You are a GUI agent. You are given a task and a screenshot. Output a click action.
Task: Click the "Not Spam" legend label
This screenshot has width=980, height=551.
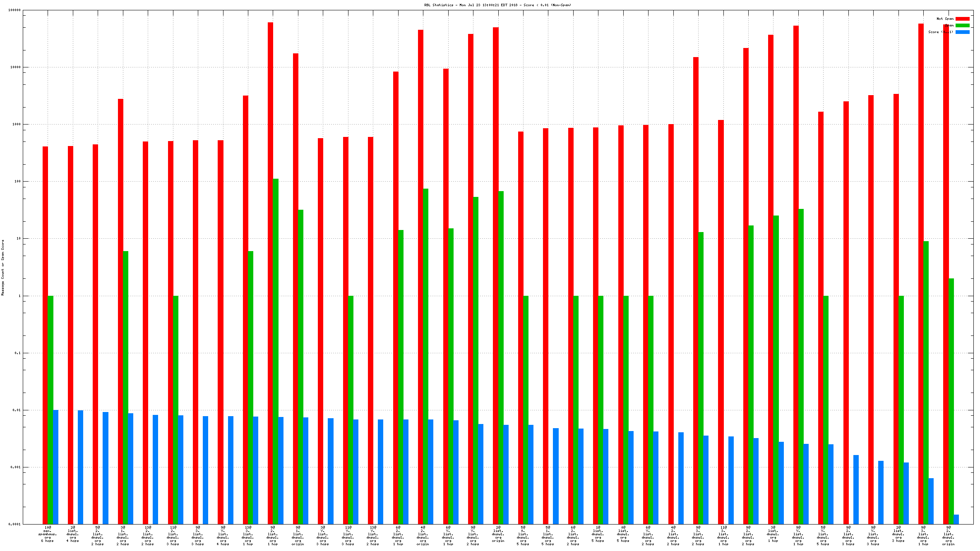tap(945, 19)
